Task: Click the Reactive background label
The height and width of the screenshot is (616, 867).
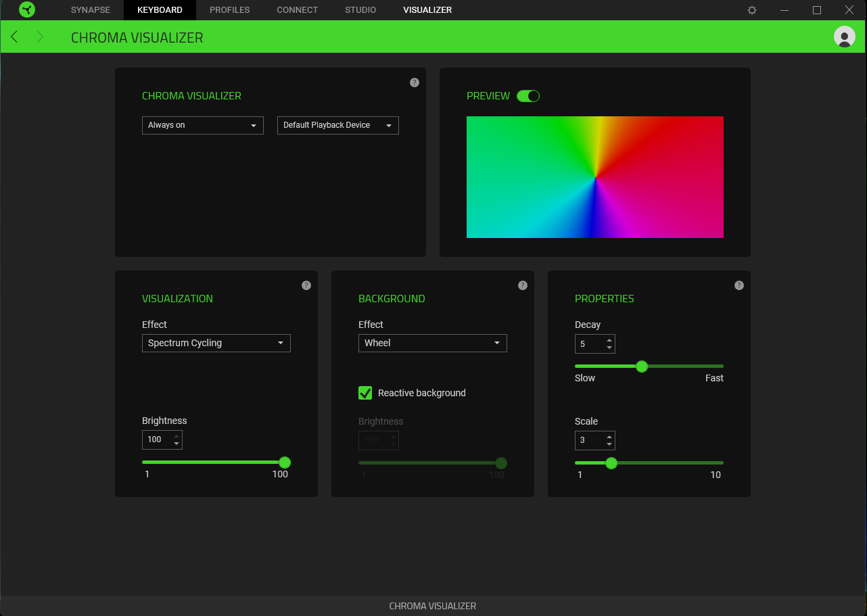Action: click(x=422, y=393)
